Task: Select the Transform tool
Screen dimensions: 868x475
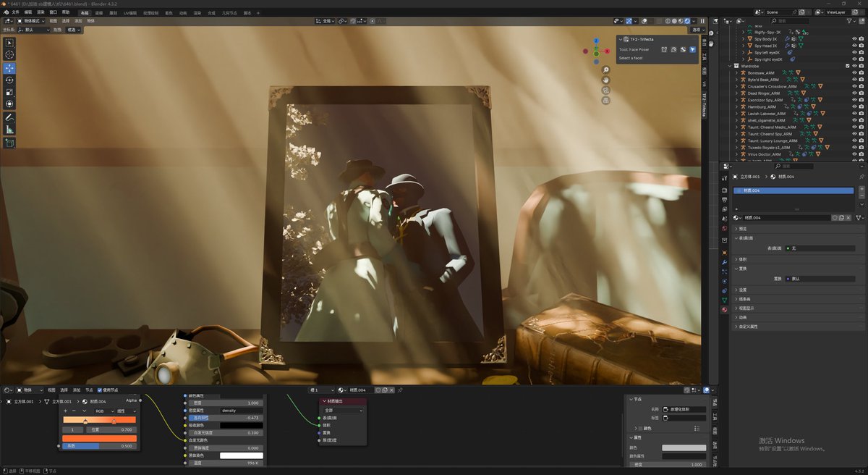Action: tap(9, 104)
